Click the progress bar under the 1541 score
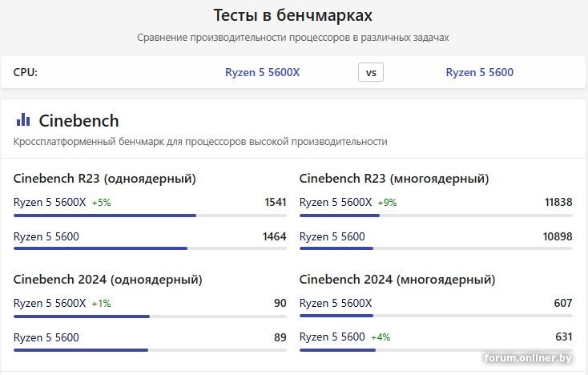Screen dimensions: 588x375 [150, 216]
